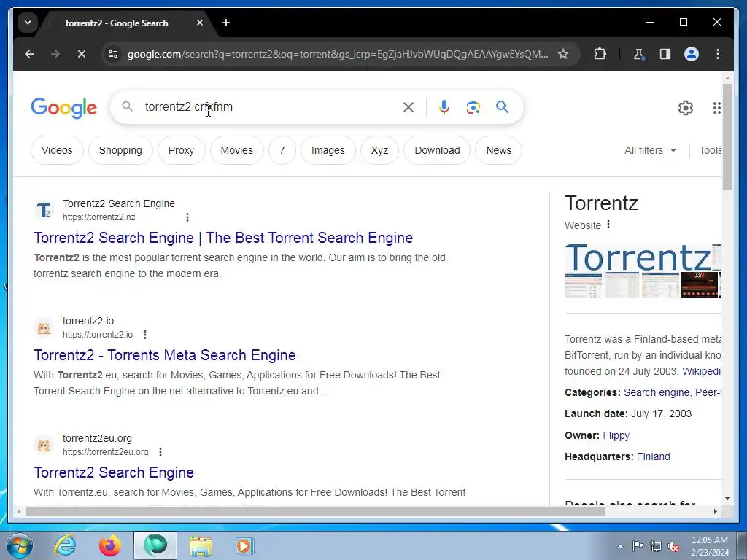
Task: Open the Google apps grid
Action: coord(716,108)
